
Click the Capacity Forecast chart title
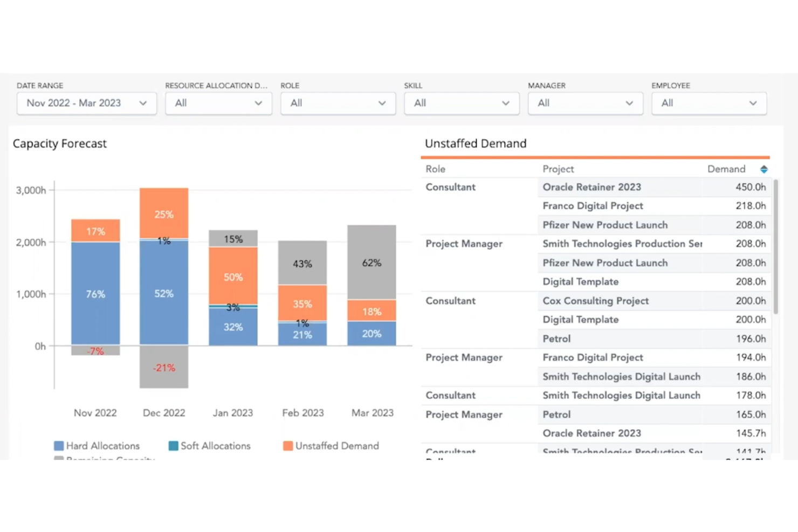[x=60, y=144]
